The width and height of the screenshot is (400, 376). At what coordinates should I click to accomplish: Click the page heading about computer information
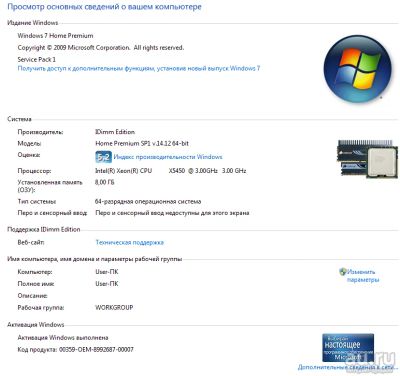pos(104,7)
